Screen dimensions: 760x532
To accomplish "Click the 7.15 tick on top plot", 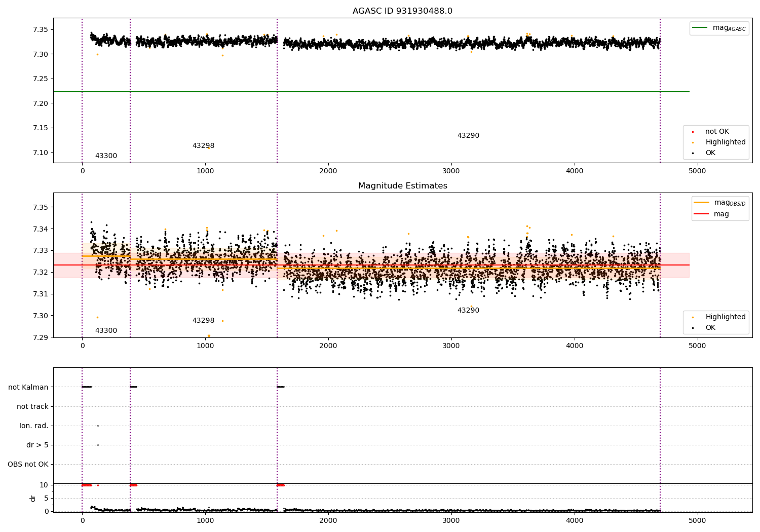I will point(41,128).
